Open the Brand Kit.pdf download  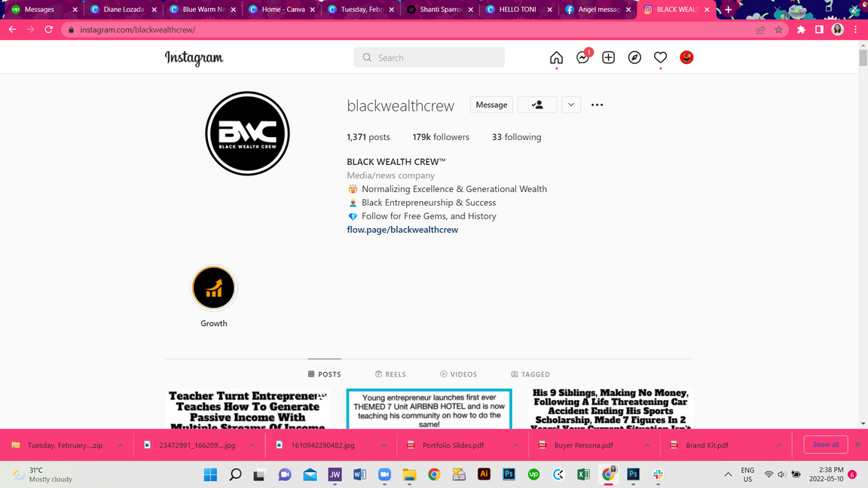coord(707,445)
